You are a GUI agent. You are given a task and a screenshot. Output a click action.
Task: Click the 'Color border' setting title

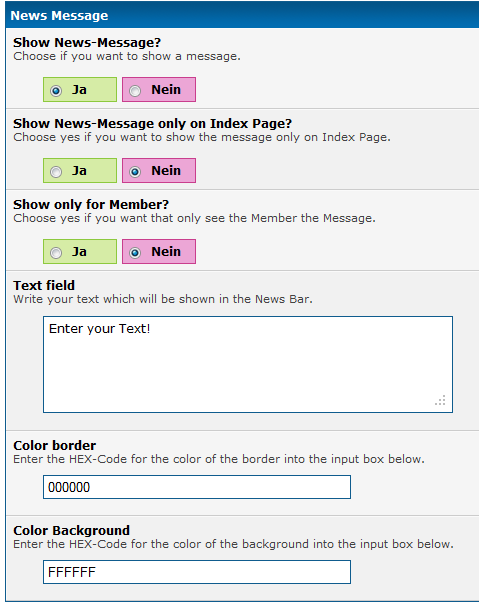tap(55, 446)
